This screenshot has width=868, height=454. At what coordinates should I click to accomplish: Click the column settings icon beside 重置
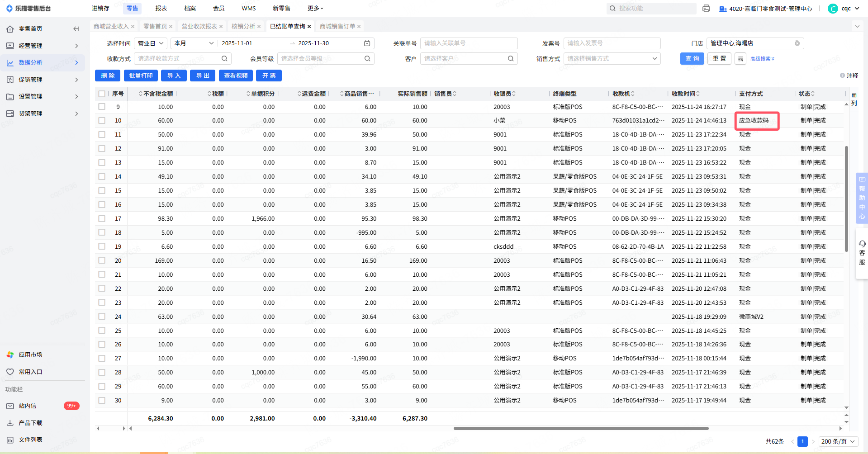(740, 59)
